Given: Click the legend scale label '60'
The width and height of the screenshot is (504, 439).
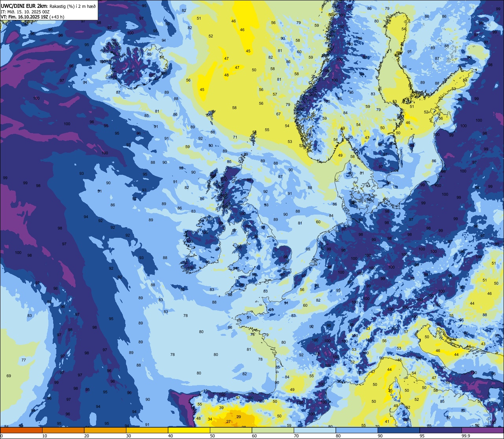Looking at the screenshot, I should pyautogui.click(x=254, y=436).
